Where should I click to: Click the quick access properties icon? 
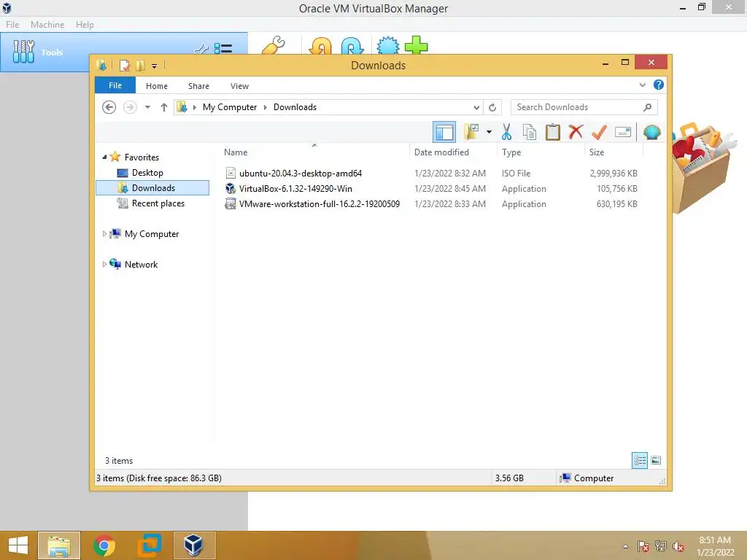coord(125,65)
